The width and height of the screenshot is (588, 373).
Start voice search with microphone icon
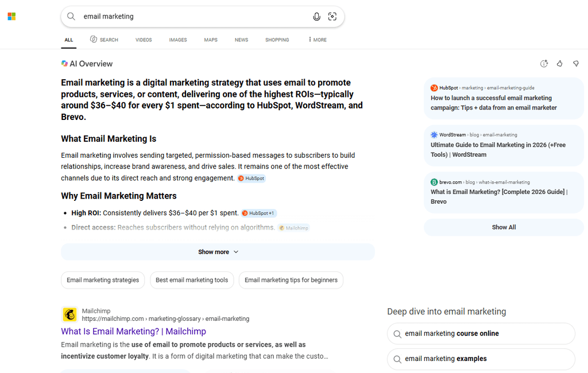click(316, 17)
